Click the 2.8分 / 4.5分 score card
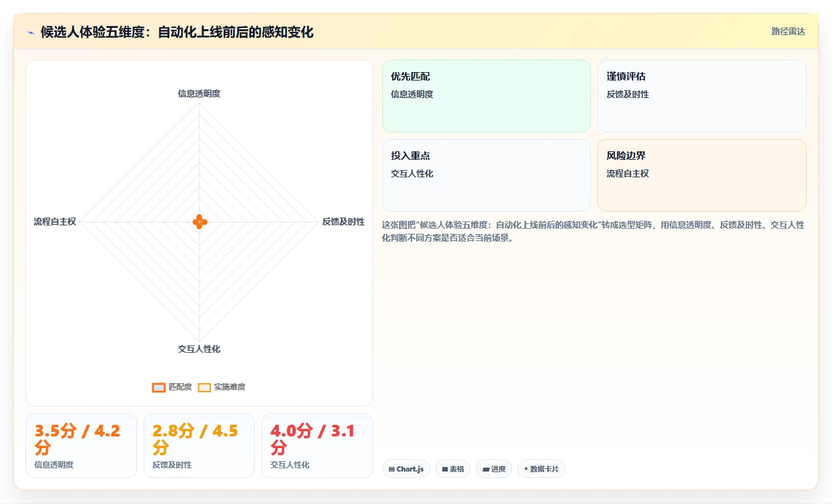Image resolution: width=832 pixels, height=504 pixels. (199, 446)
